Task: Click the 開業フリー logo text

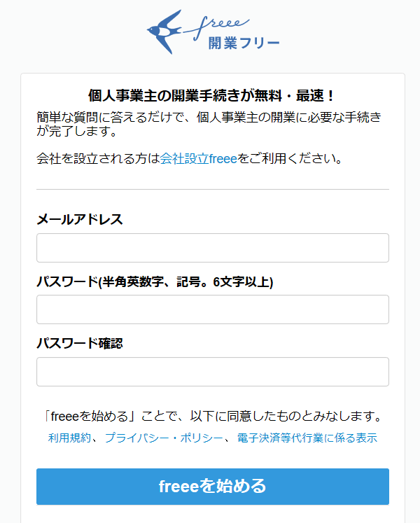Action: tap(244, 43)
